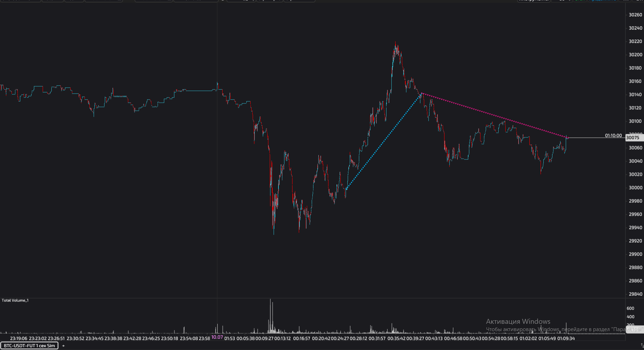This screenshot has height=350, width=644.
Task: Click the 23:19:06 time axis label
Action: pyautogui.click(x=19, y=338)
